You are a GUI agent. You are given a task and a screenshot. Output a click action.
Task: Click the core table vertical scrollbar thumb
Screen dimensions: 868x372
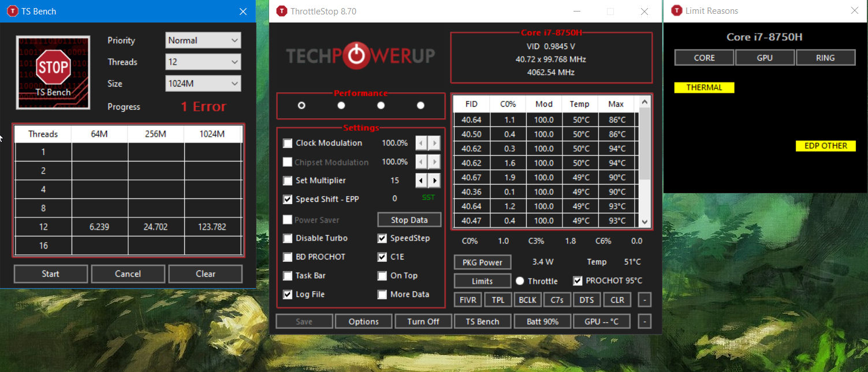645,144
